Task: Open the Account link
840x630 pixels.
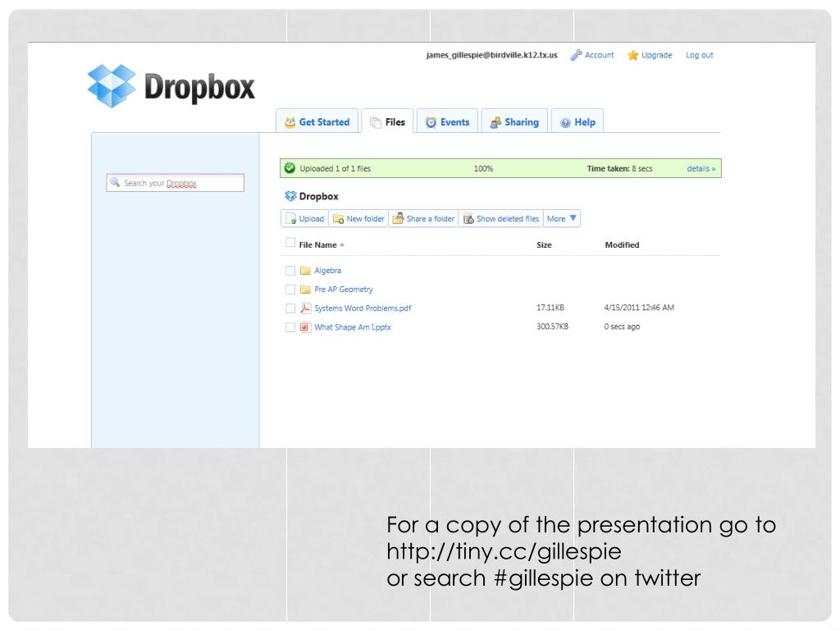Action: point(599,55)
